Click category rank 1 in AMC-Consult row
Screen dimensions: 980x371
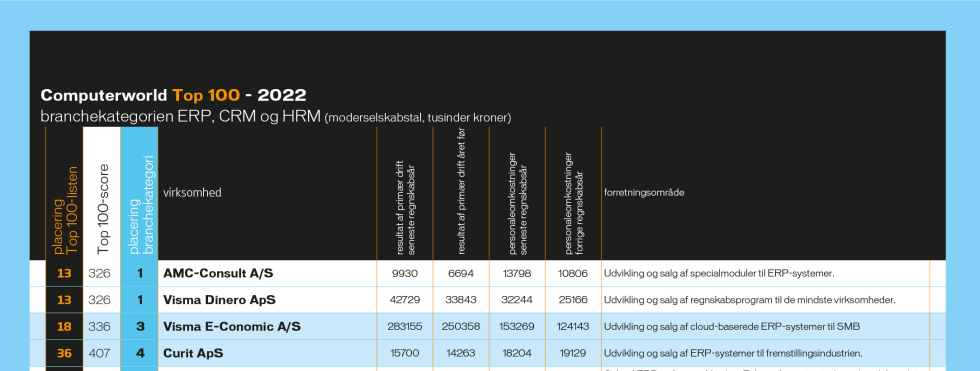coord(140,273)
